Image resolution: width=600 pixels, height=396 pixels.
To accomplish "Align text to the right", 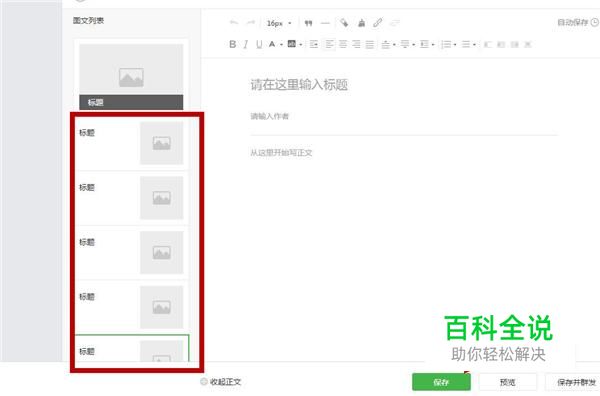I will [356, 44].
